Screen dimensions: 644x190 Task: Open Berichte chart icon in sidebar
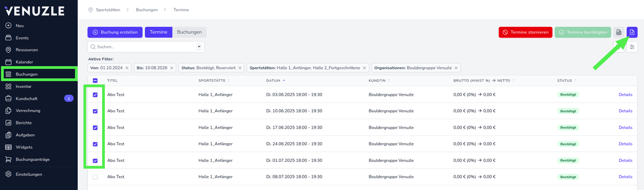8,123
